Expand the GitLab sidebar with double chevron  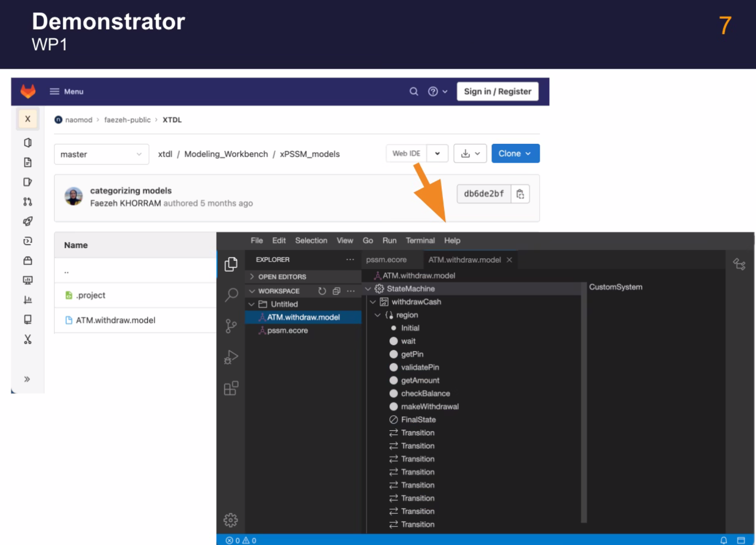pyautogui.click(x=27, y=379)
